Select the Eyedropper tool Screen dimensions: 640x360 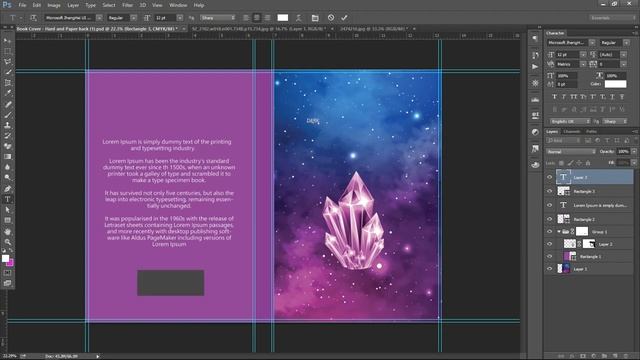(x=7, y=93)
